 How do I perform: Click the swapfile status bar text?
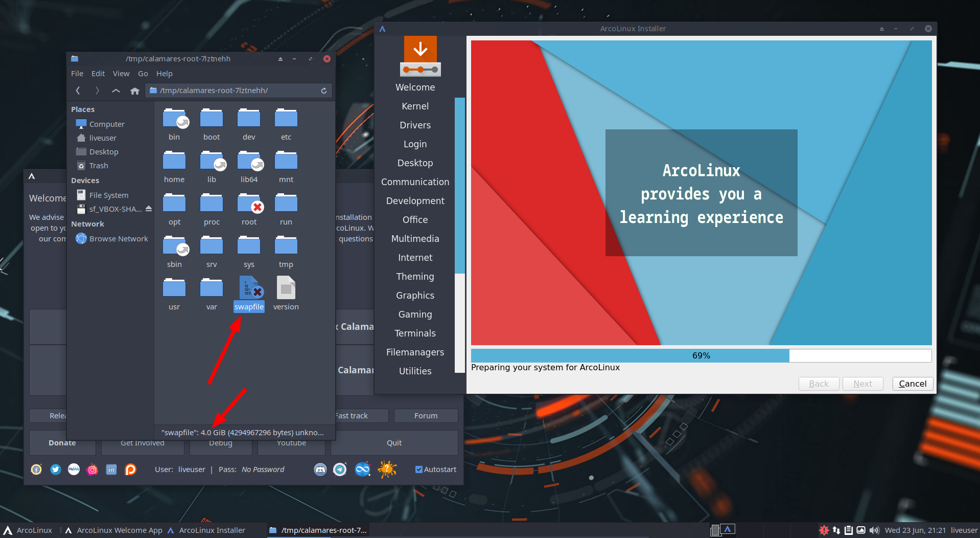point(243,432)
